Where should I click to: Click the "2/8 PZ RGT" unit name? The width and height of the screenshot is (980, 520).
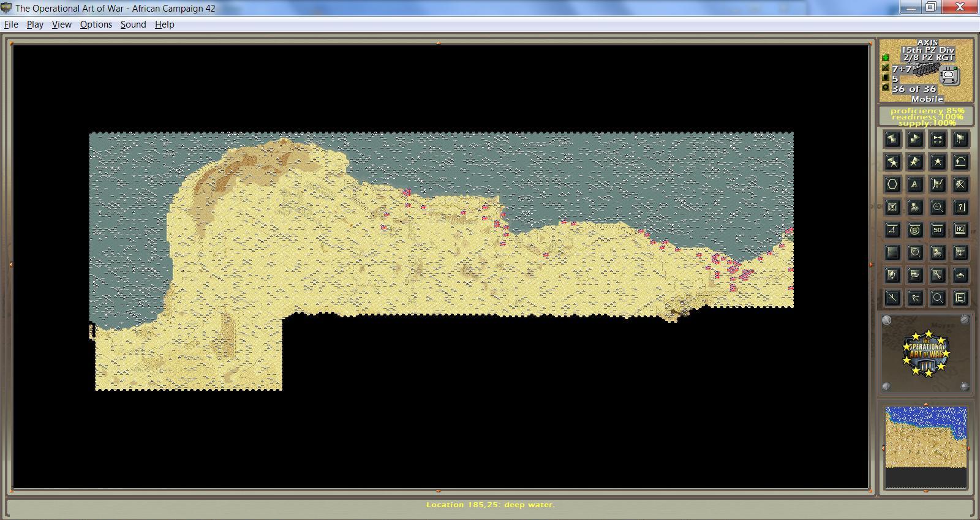click(928, 58)
